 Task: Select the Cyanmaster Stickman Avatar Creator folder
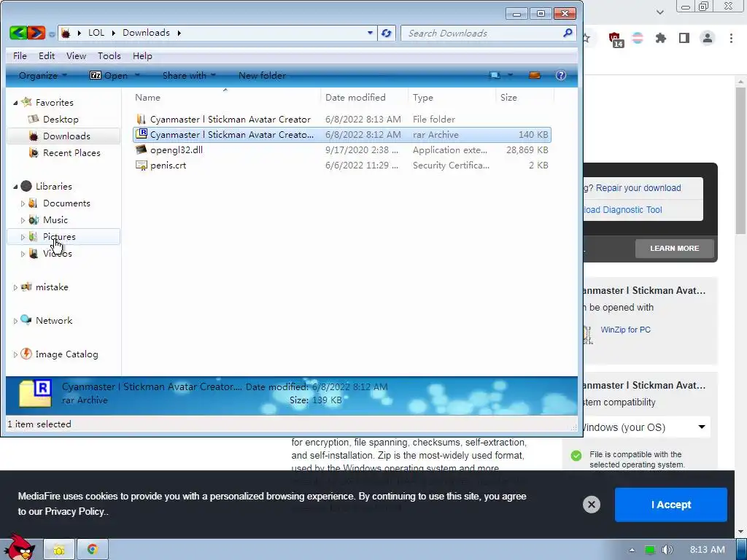(230, 119)
